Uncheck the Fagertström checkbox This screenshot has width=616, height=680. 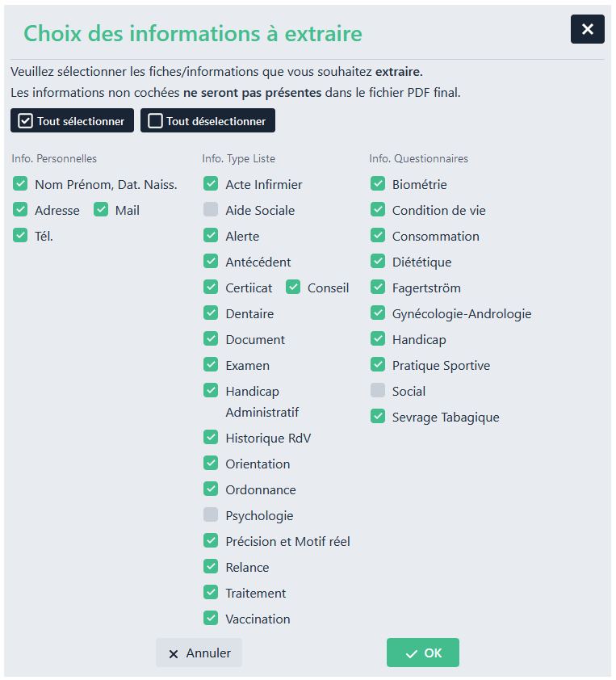coord(378,288)
